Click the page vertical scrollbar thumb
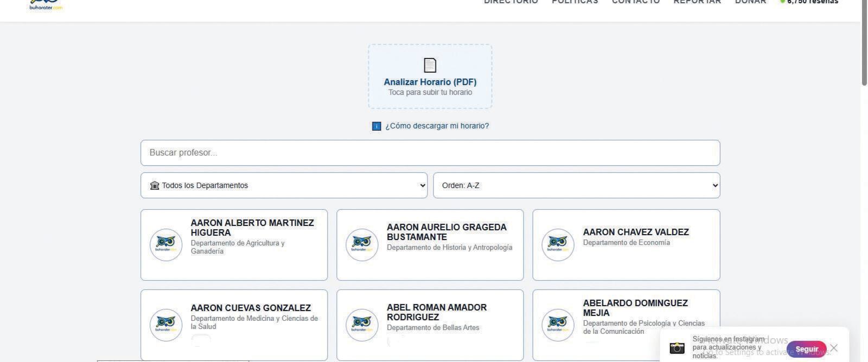 [x=864, y=43]
